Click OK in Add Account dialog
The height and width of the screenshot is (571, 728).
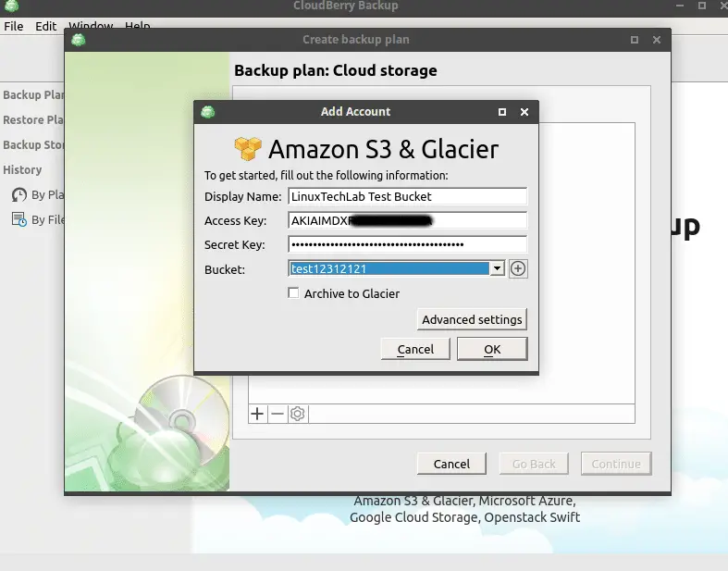point(492,349)
